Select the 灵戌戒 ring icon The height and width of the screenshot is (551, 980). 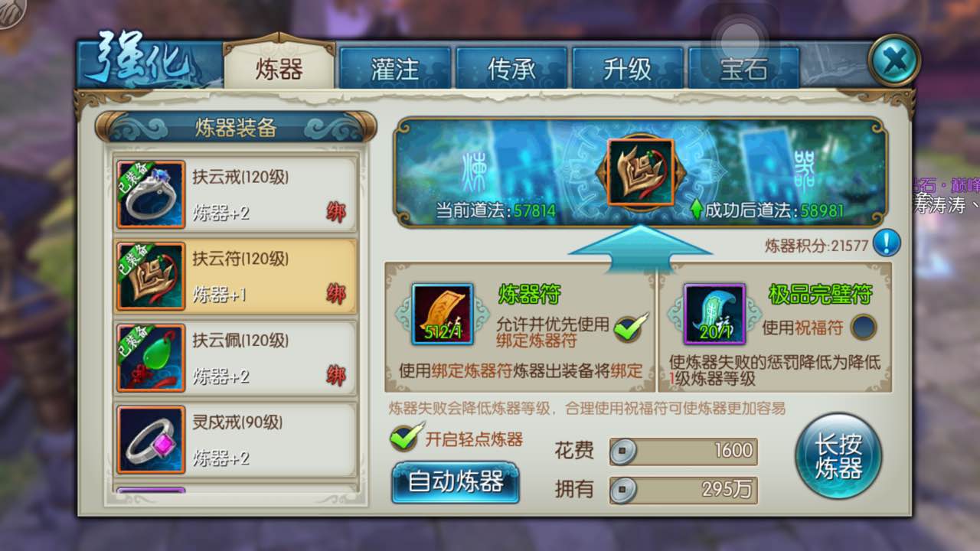click(151, 440)
